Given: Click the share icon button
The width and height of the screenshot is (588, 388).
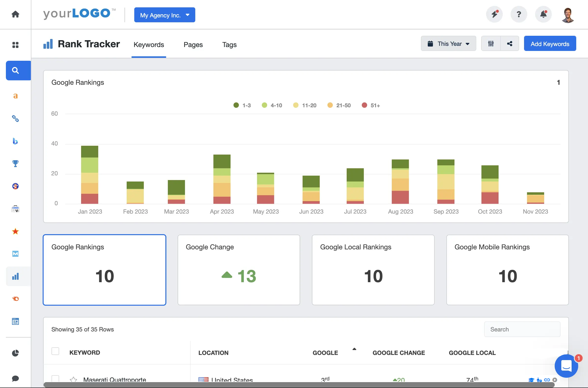Looking at the screenshot, I should (x=510, y=44).
